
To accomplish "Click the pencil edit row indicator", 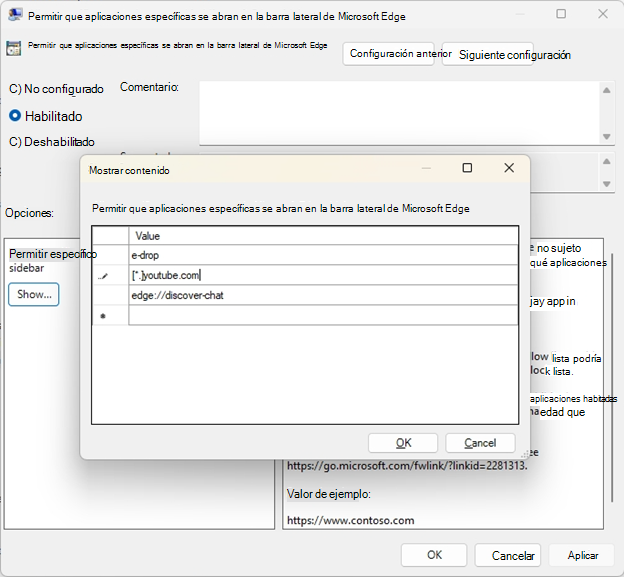I will tap(103, 276).
